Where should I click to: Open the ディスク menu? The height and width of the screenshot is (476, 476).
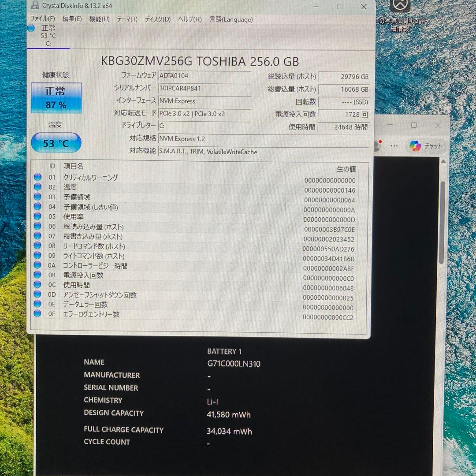pyautogui.click(x=157, y=19)
